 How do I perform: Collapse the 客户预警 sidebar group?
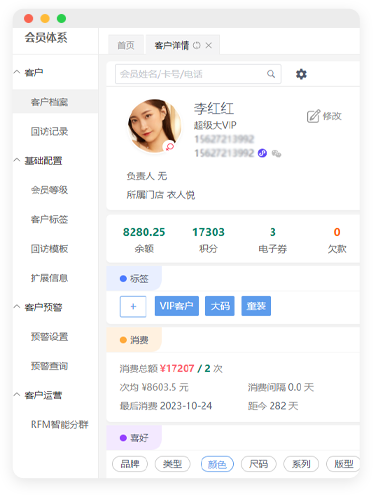pyautogui.click(x=17, y=307)
